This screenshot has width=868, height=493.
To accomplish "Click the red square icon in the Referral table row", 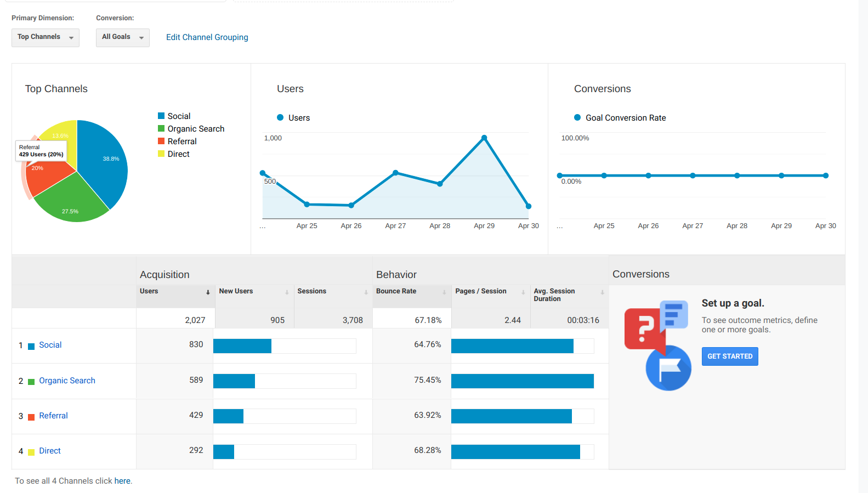I will [31, 417].
